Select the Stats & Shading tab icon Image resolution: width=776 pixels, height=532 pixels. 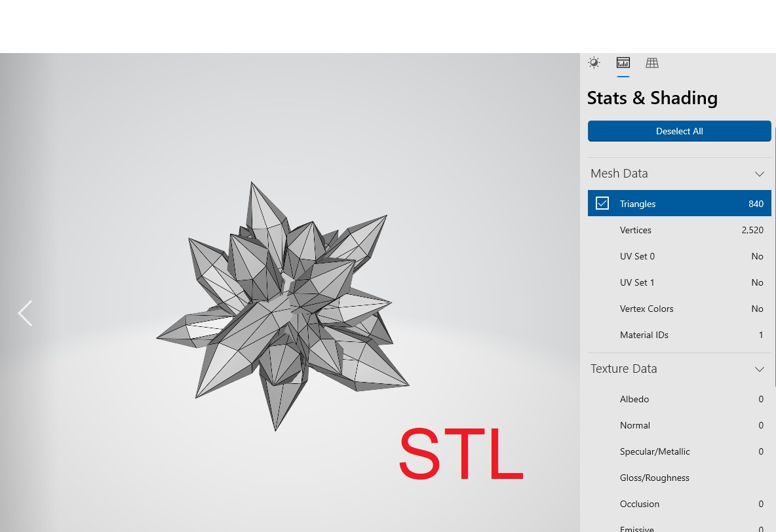coord(623,63)
